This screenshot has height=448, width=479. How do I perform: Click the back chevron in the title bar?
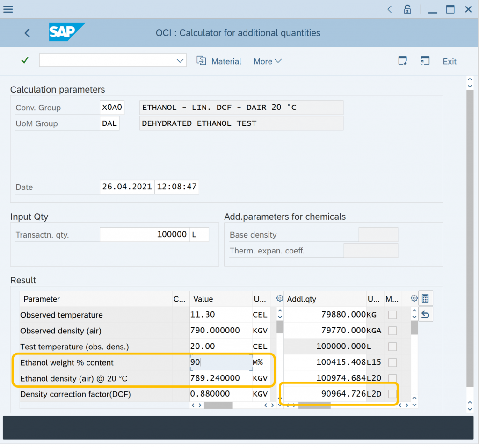[x=390, y=9]
